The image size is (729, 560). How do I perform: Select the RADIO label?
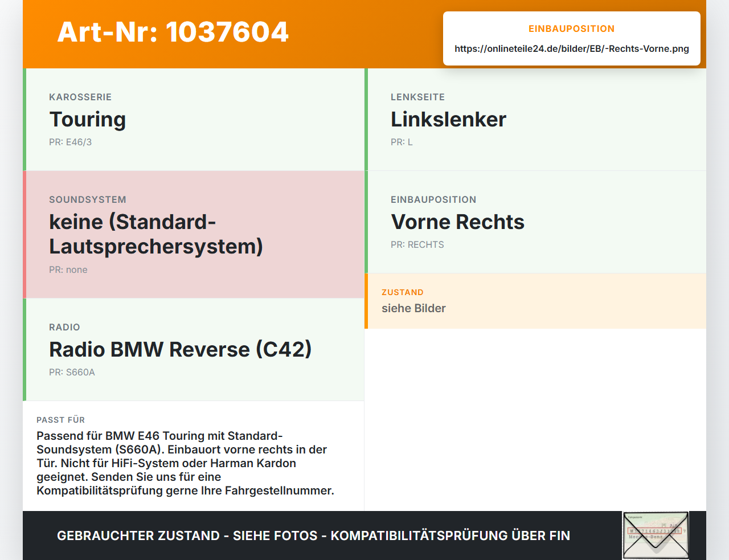point(64,327)
